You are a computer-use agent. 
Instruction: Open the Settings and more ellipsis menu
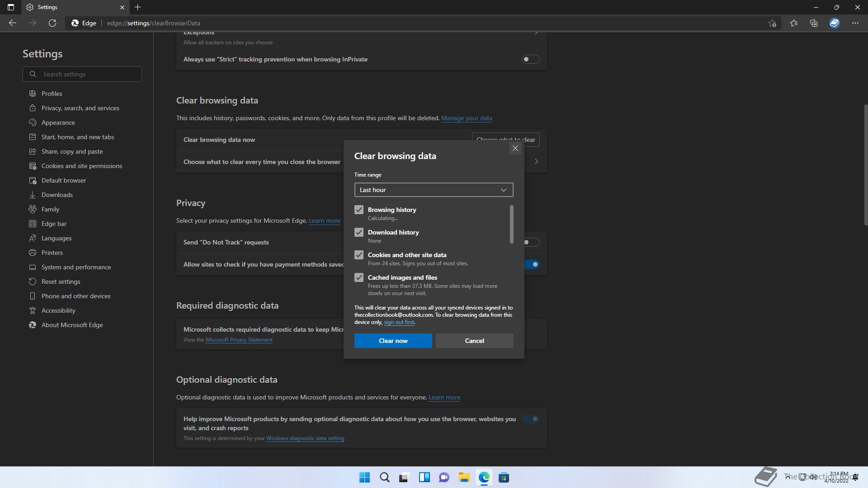point(855,23)
